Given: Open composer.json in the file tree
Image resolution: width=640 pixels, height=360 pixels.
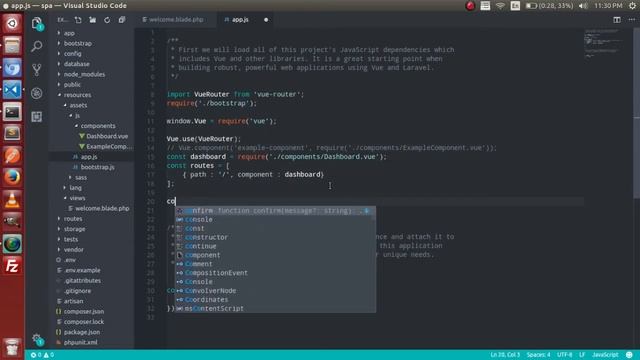Looking at the screenshot, I should coord(84,311).
